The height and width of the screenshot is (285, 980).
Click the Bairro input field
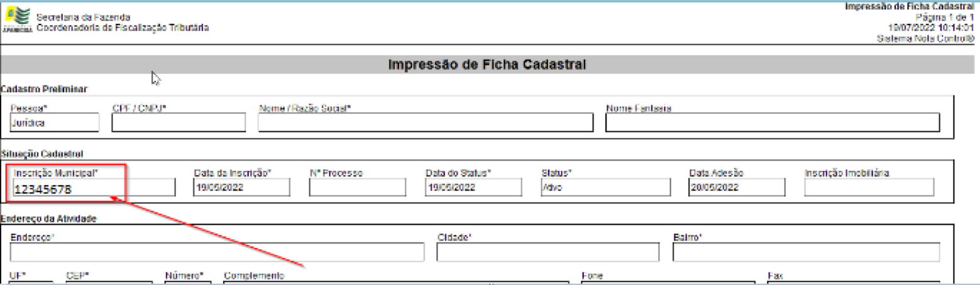click(806, 252)
